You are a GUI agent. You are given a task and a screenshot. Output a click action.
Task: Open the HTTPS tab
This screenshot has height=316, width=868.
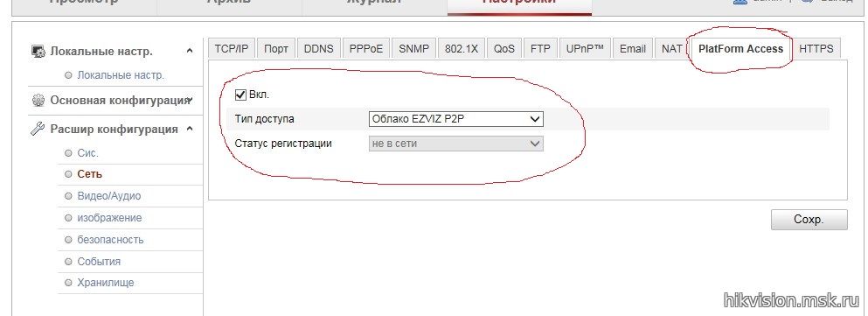coord(816,49)
